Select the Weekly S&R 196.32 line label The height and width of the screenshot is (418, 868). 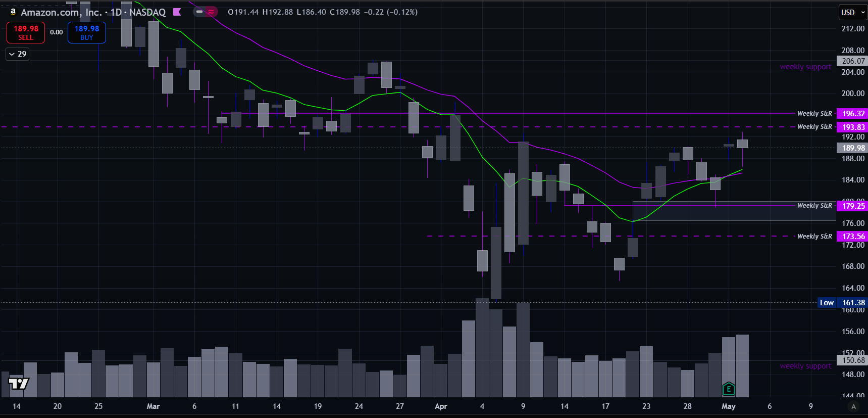click(814, 114)
